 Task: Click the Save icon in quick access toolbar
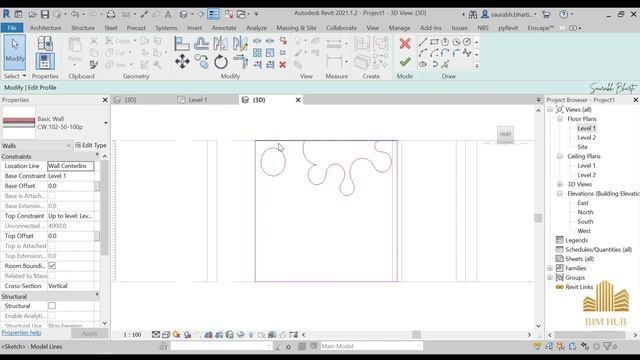point(44,14)
